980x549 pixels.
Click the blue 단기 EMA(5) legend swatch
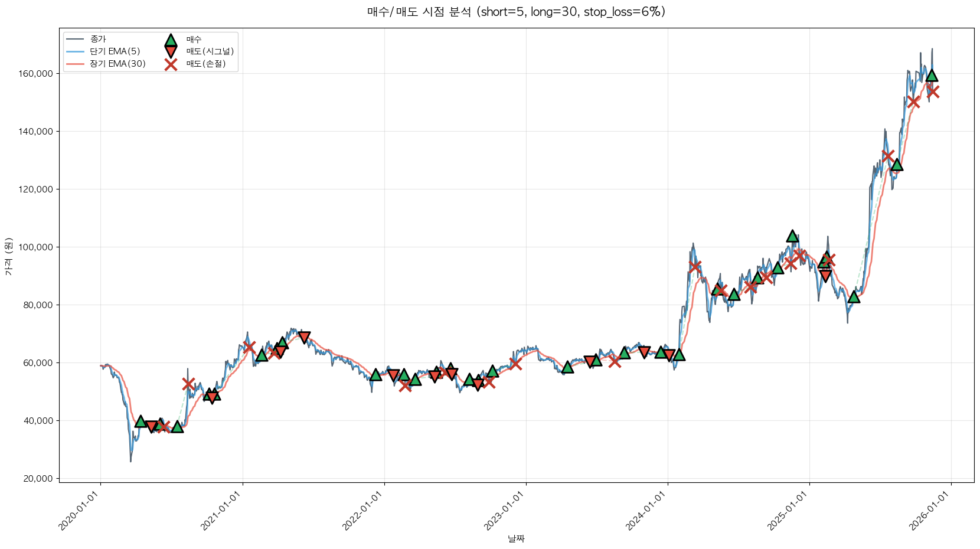tap(76, 52)
